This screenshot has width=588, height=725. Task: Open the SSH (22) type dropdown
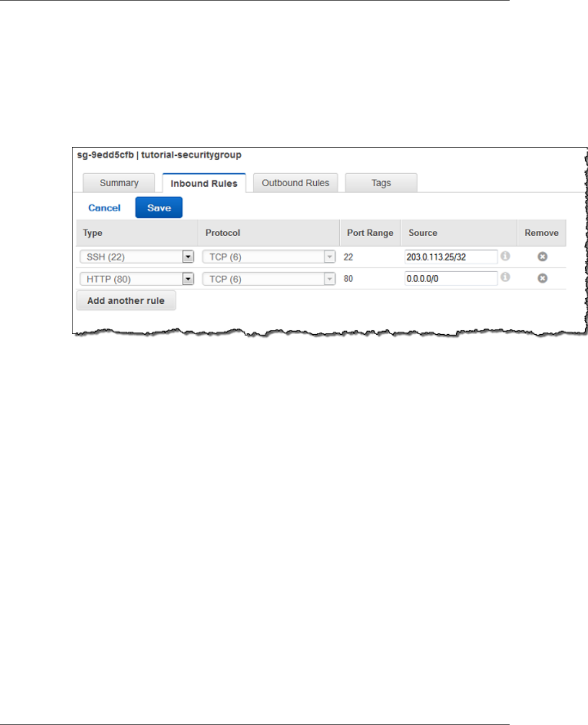pos(137,256)
